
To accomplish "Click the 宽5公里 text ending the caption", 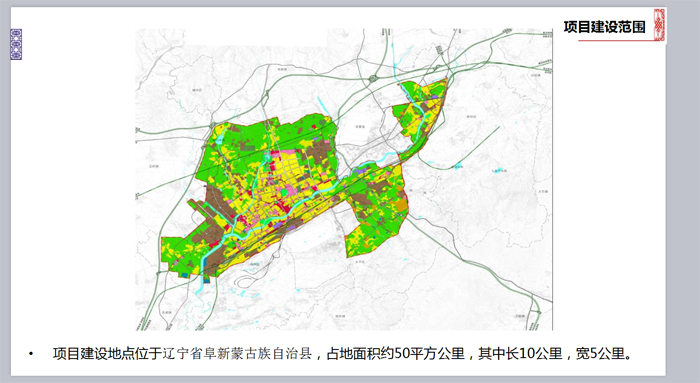I will click(600, 354).
